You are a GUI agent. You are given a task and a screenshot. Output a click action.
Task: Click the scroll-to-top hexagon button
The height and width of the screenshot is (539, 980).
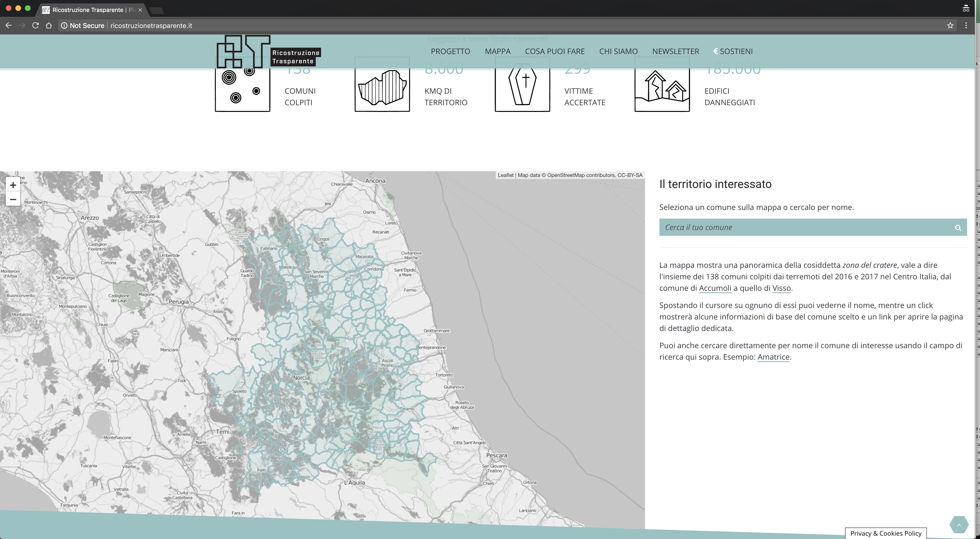click(x=959, y=525)
